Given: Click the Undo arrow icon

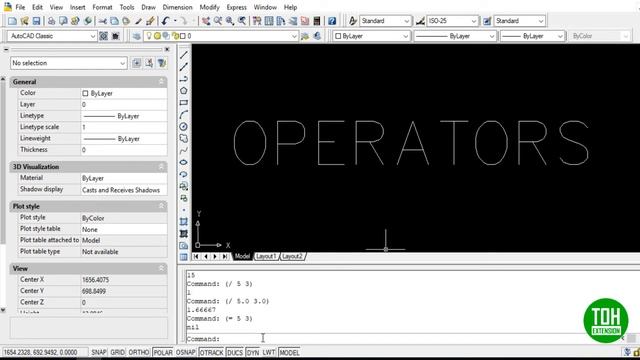Looking at the screenshot, I should (x=165, y=21).
